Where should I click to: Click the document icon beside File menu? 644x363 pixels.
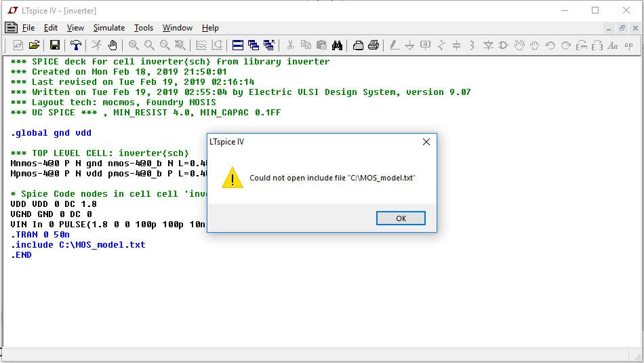pos(11,28)
